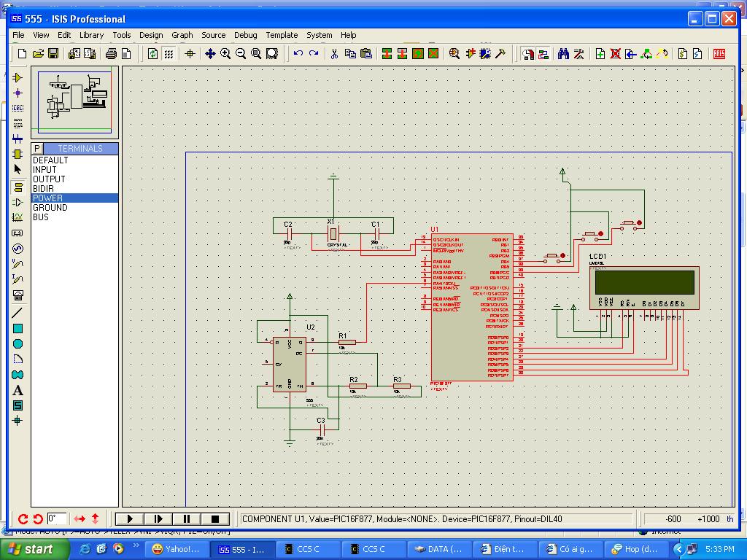Click the rotation angle input field
This screenshot has height=560, width=747.
click(x=57, y=519)
